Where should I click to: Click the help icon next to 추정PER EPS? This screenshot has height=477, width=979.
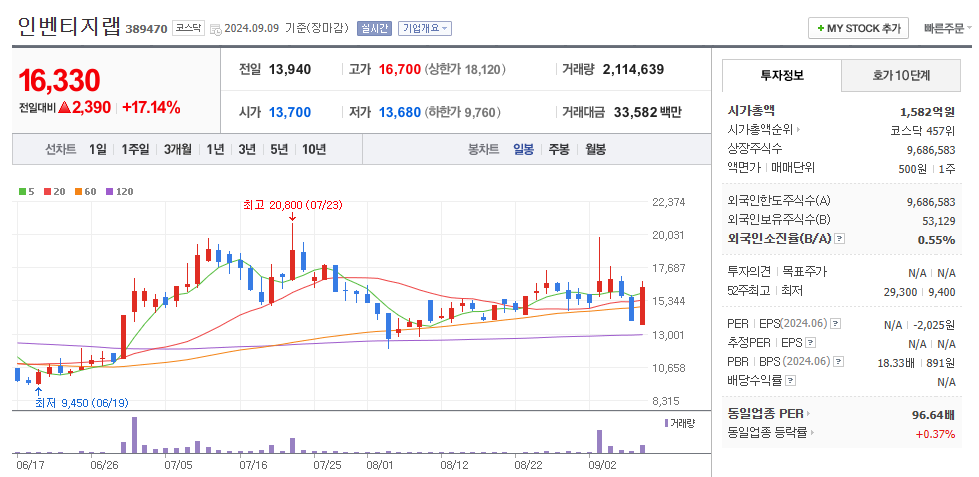click(x=810, y=343)
